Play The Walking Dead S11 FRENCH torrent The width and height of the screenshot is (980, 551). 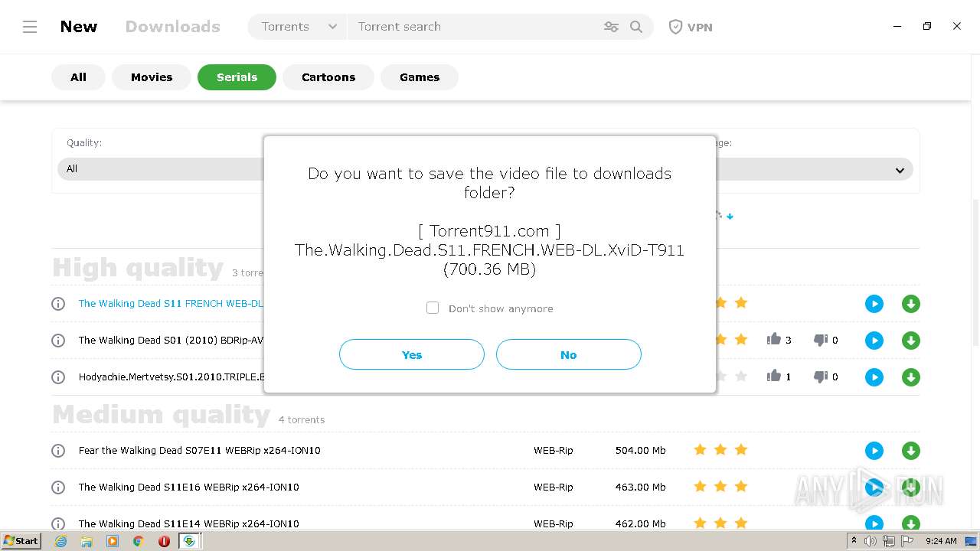[874, 304]
